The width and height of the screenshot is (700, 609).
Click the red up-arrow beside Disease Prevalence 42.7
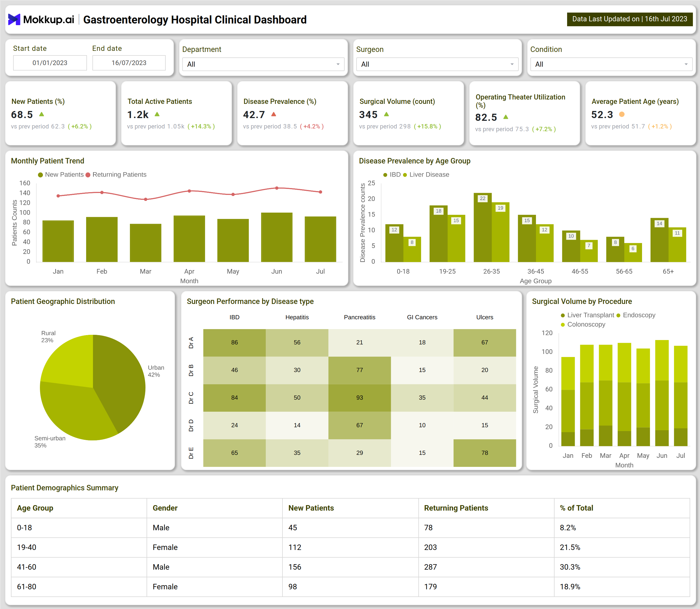point(274,114)
